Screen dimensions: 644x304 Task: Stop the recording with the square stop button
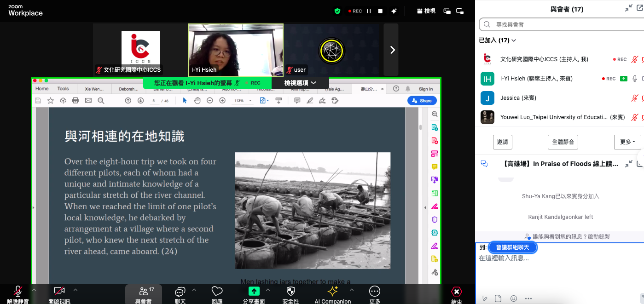coord(381,11)
